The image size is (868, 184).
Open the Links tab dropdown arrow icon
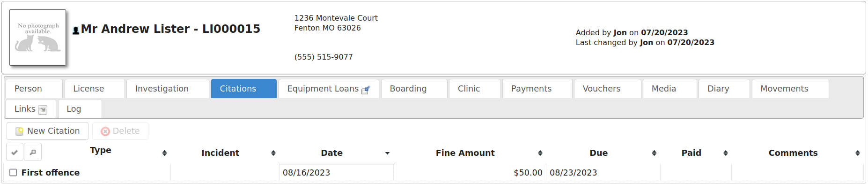43,110
